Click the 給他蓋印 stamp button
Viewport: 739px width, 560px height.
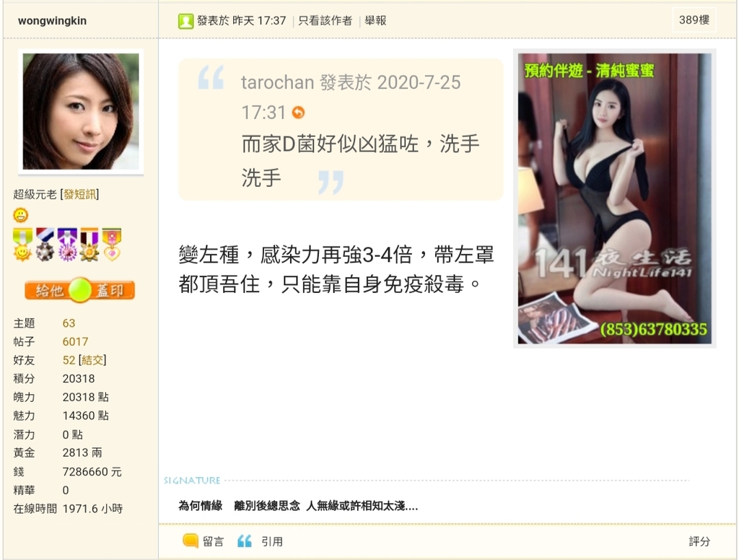point(80,290)
